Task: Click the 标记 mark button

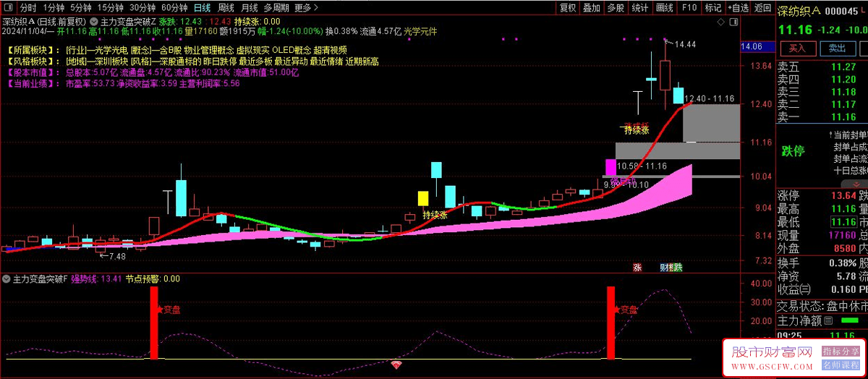Action: click(712, 8)
